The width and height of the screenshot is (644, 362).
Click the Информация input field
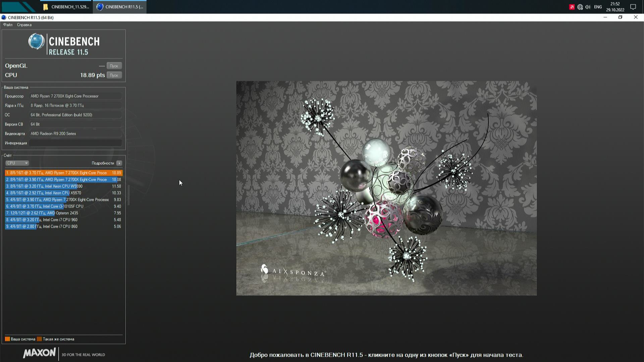(75, 143)
